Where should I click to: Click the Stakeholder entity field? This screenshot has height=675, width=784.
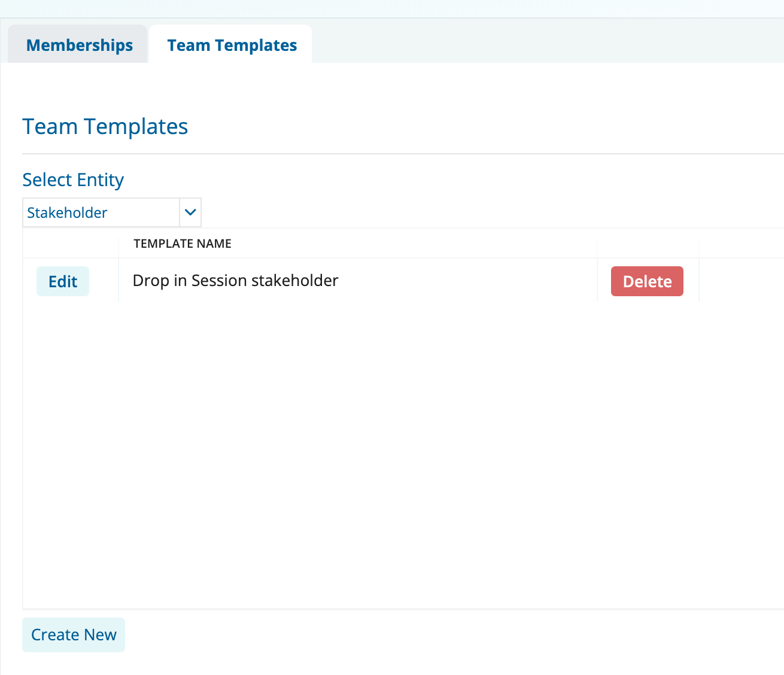click(x=101, y=212)
